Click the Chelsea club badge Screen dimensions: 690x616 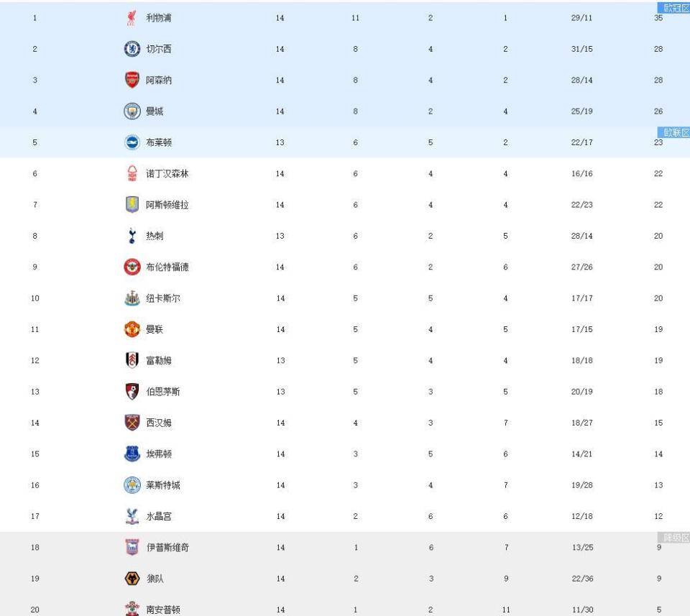(132, 49)
